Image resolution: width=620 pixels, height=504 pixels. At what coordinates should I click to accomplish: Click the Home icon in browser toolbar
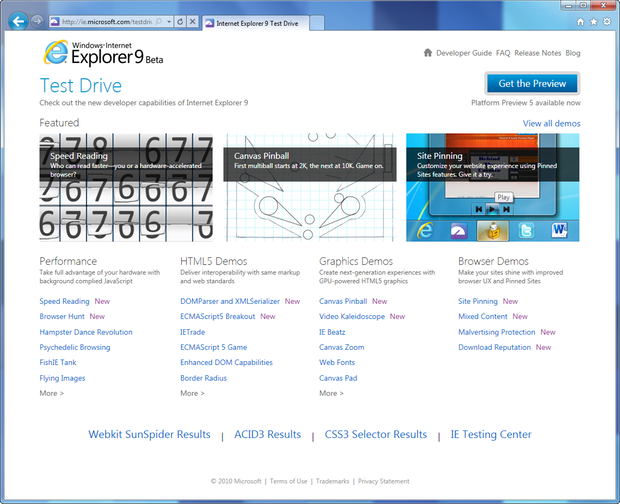[580, 22]
